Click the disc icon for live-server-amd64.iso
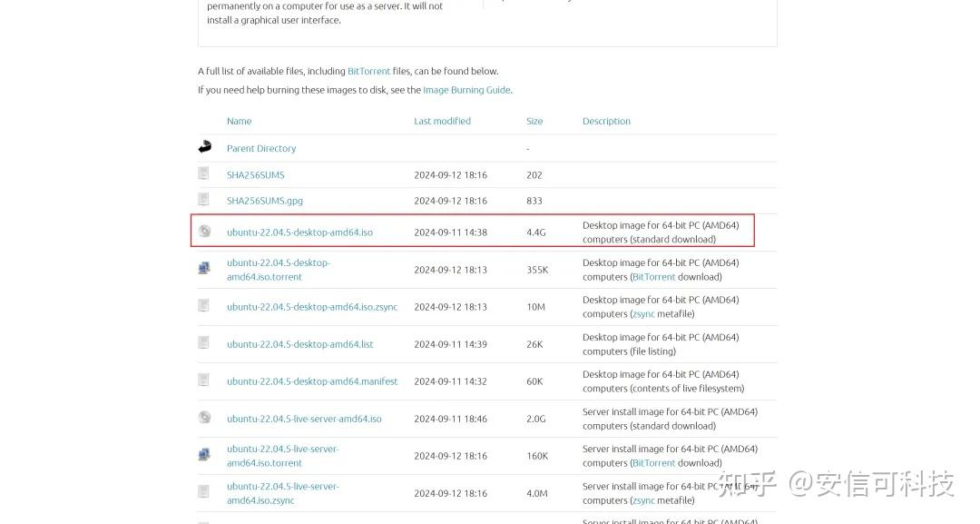Image resolution: width=980 pixels, height=524 pixels. pyautogui.click(x=204, y=417)
